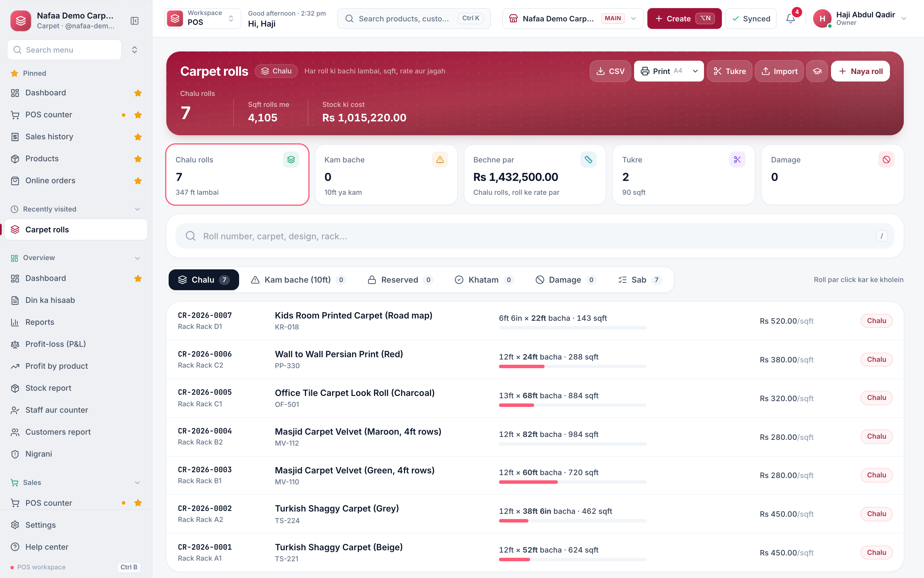The image size is (924, 578).
Task: Unpin Sales history star
Action: (138, 137)
